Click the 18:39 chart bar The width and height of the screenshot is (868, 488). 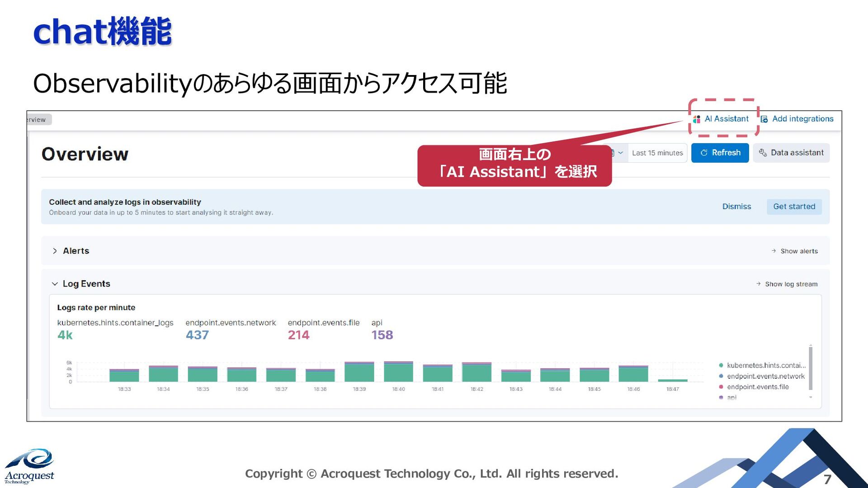(x=359, y=372)
